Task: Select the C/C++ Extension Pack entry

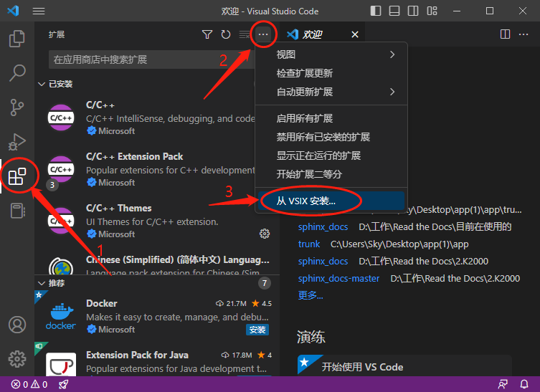Action: 145,170
